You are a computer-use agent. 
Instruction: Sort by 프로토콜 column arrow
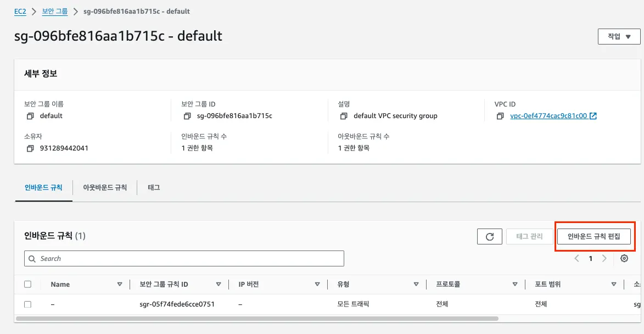pyautogui.click(x=515, y=284)
